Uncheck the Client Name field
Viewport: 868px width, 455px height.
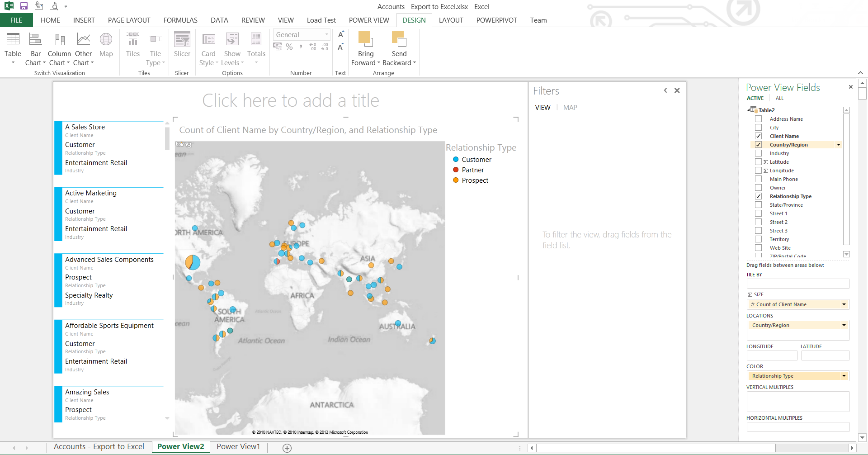click(x=759, y=136)
